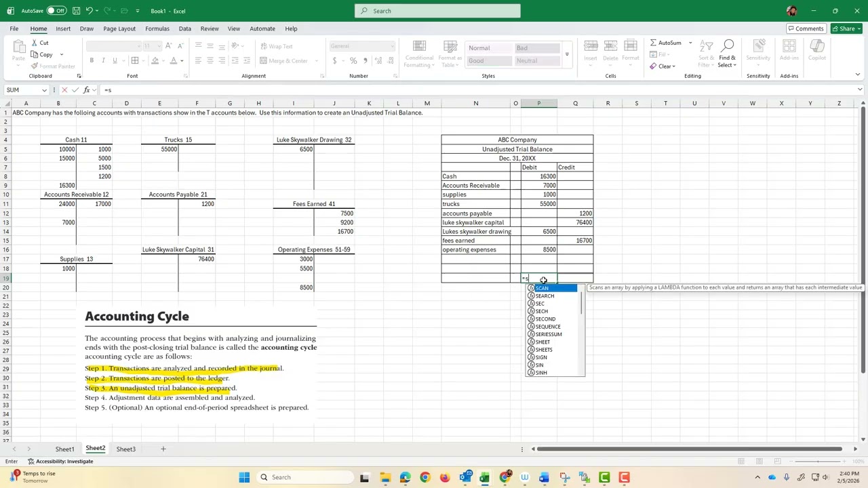Toggle Bold formatting button
The width and height of the screenshot is (868, 488).
coord(92,60)
